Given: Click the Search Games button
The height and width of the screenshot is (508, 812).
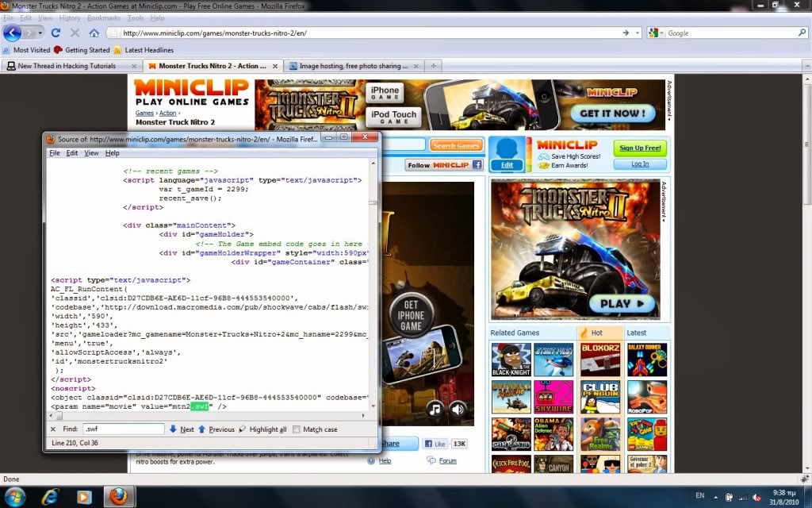Looking at the screenshot, I should pos(456,145).
